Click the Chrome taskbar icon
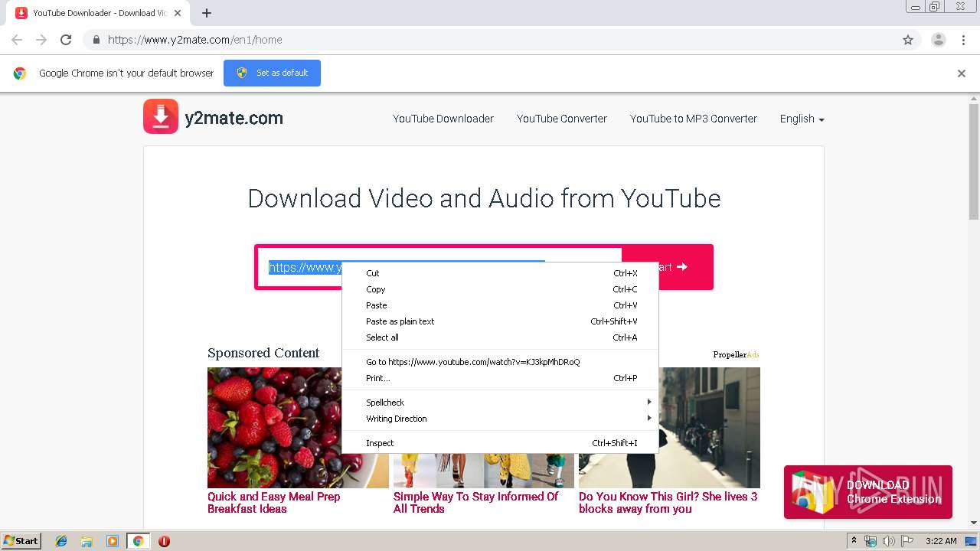 click(138, 541)
